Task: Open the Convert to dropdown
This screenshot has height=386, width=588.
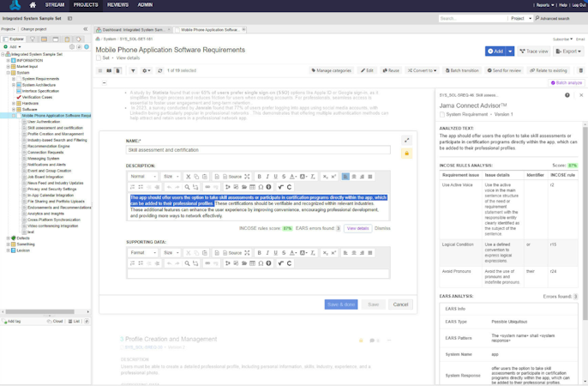Action: 423,70
